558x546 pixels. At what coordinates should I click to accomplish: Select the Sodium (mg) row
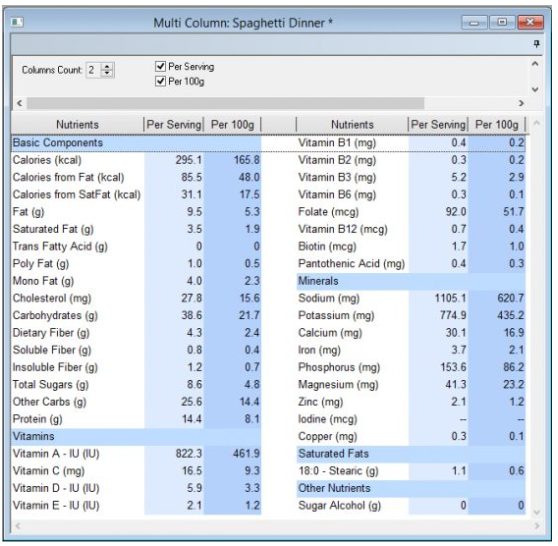click(x=411, y=298)
